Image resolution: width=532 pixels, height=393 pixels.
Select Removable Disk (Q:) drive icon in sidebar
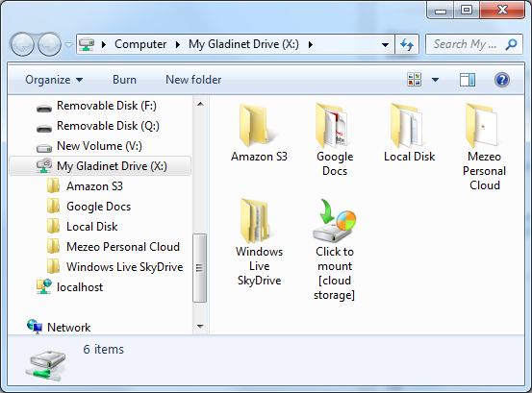pyautogui.click(x=44, y=128)
